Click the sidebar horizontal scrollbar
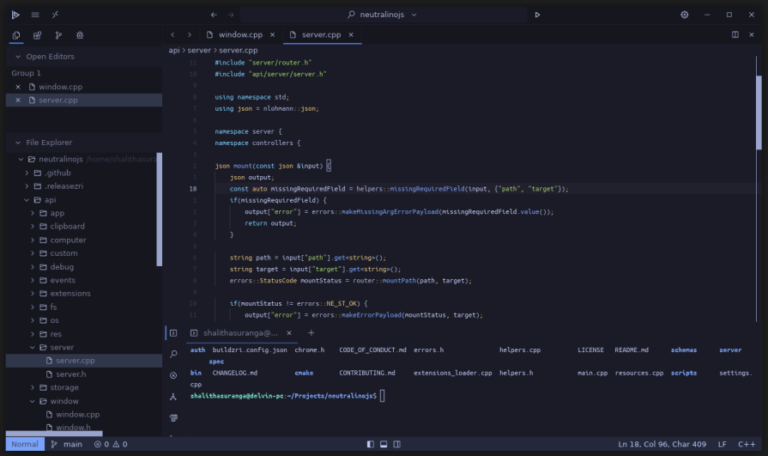768x456 pixels. (54, 433)
